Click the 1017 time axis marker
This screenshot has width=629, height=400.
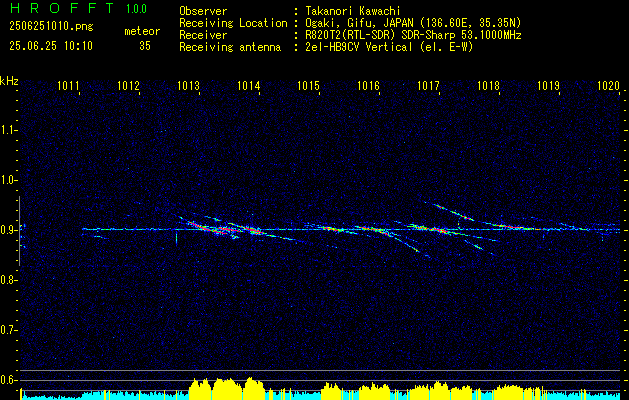[x=428, y=85]
